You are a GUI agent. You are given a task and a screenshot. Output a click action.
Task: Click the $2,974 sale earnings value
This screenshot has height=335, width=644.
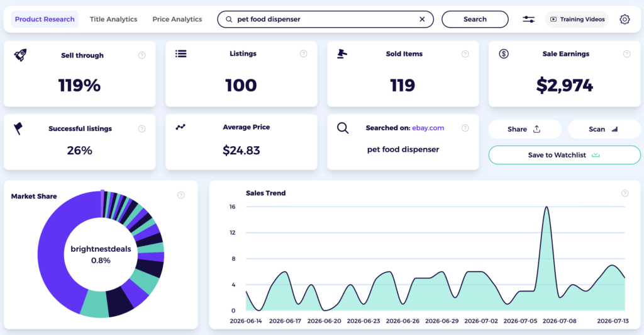[564, 86]
